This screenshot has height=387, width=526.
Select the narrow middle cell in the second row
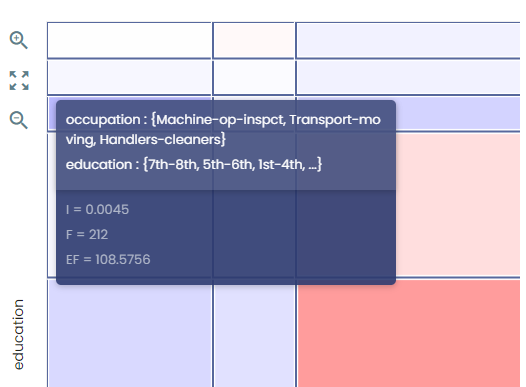pos(254,77)
